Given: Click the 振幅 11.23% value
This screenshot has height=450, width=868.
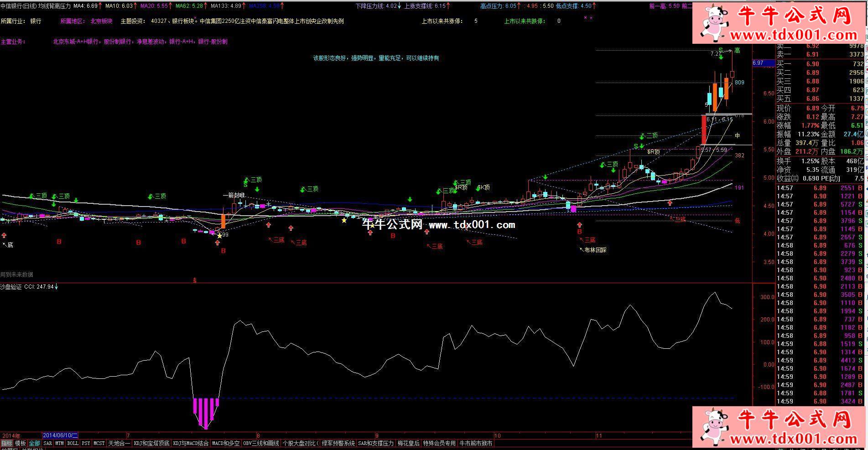Looking at the screenshot, I should [x=808, y=134].
